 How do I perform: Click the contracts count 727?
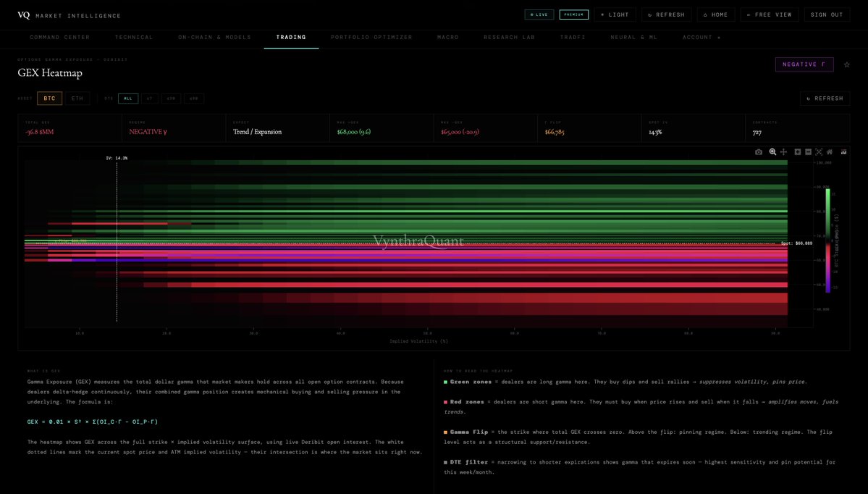757,132
